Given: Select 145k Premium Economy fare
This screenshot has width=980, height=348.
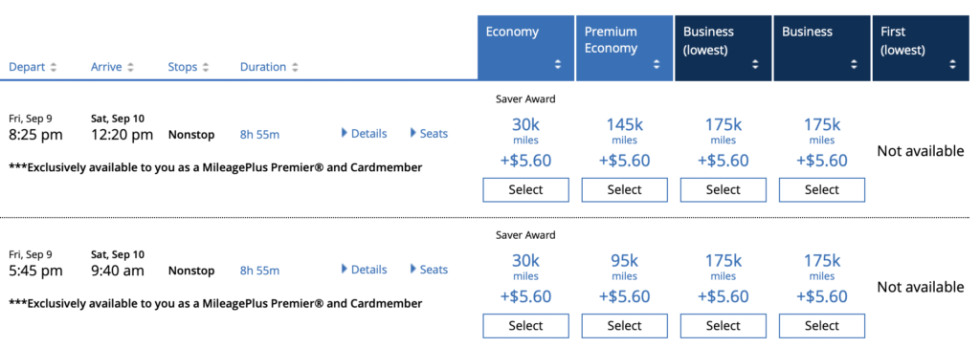Looking at the screenshot, I should coord(624,190).
